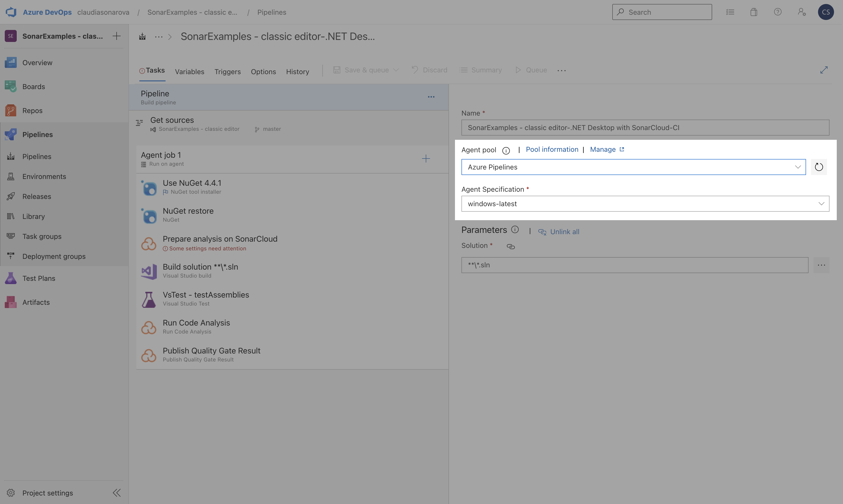Open Releases in the sidebar
The width and height of the screenshot is (843, 504).
[x=64, y=196]
